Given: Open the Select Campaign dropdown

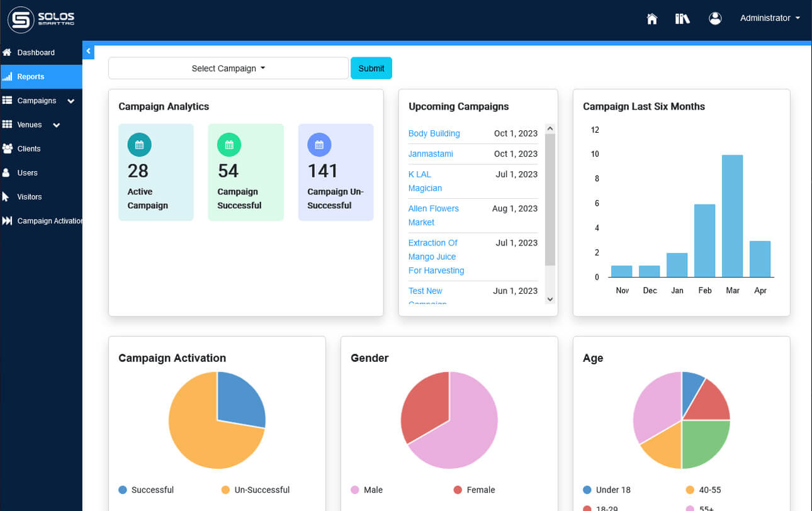Looking at the screenshot, I should coord(228,69).
